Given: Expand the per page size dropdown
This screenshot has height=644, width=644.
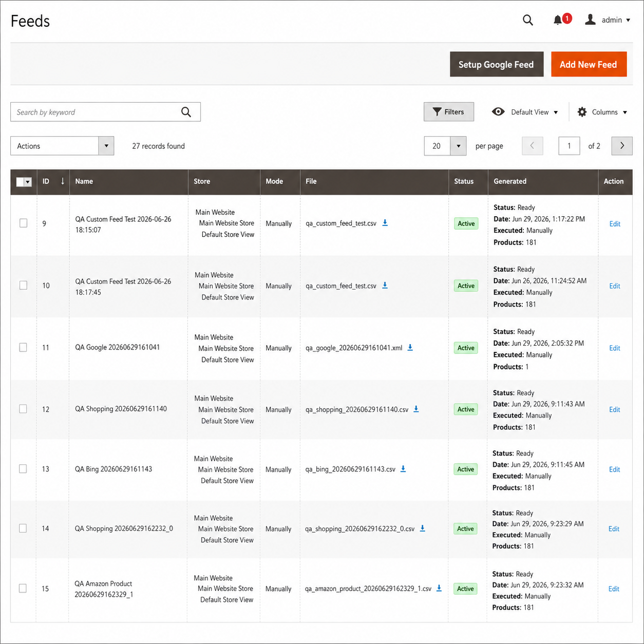Looking at the screenshot, I should tap(458, 146).
